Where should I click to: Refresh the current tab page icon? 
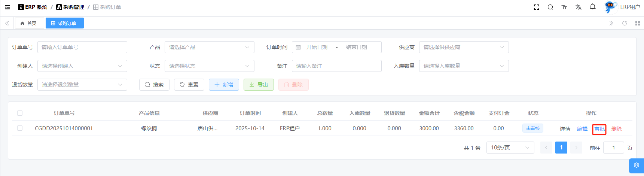[624, 23]
